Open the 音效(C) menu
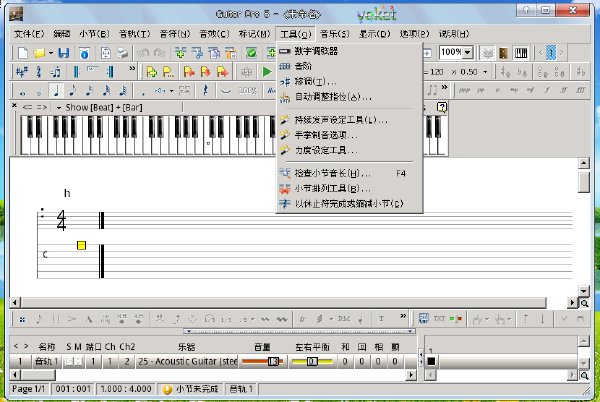This screenshot has width=600, height=402. [x=214, y=34]
